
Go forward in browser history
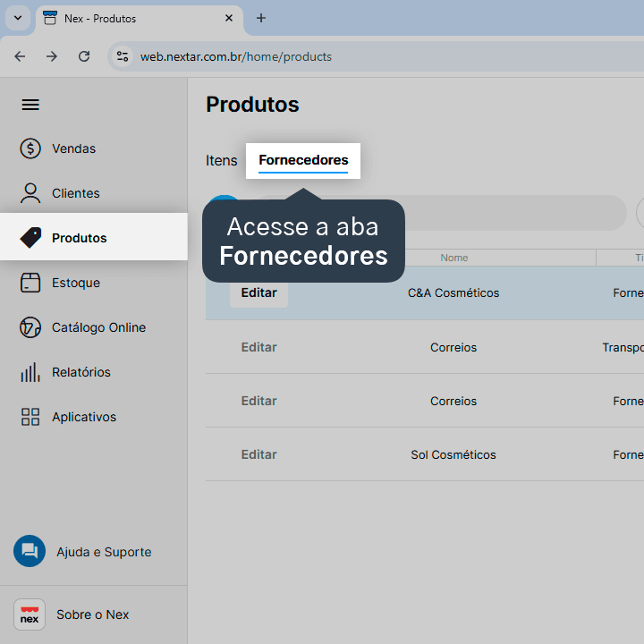52,56
